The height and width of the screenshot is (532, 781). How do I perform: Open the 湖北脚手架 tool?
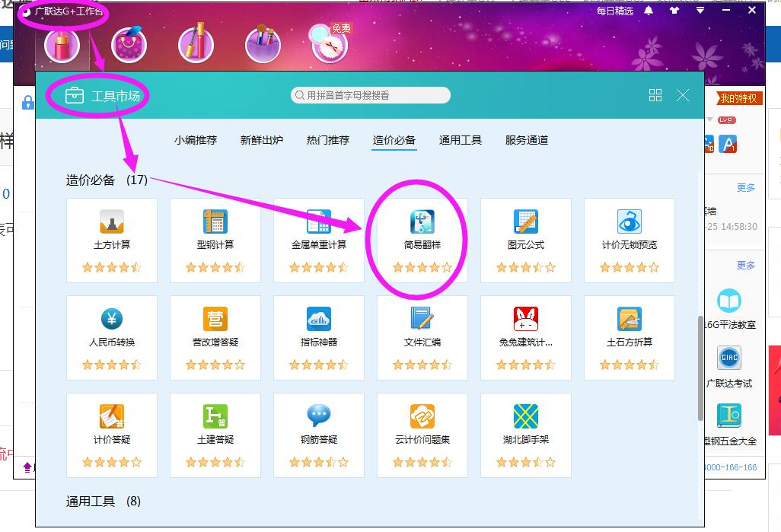point(526,435)
